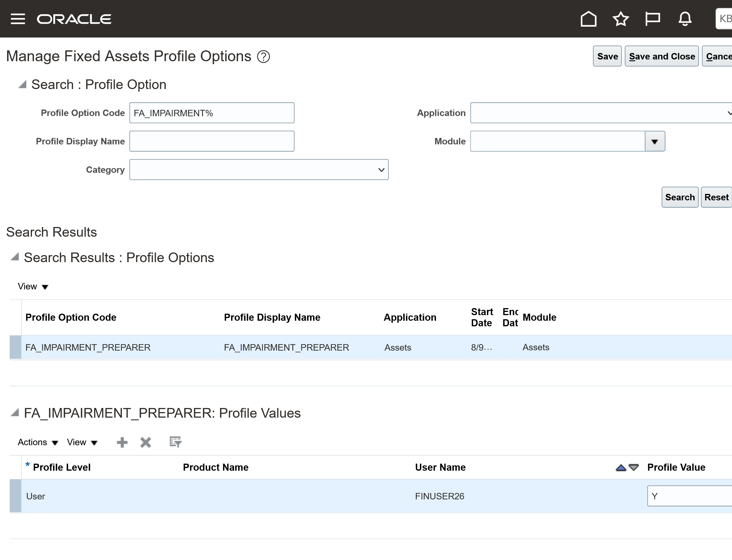Open Query By Example filter icon
The height and width of the screenshot is (560, 732).
pyautogui.click(x=175, y=442)
